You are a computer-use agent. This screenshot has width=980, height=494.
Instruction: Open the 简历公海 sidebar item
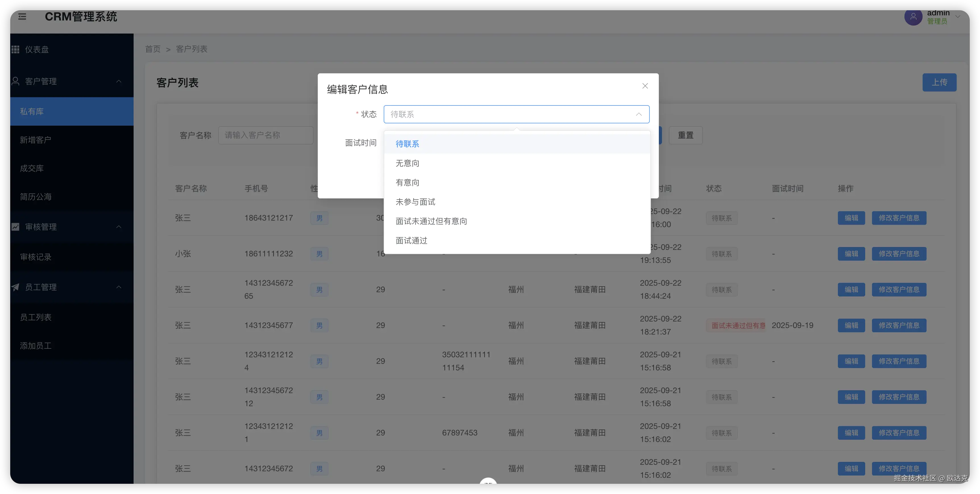[36, 197]
